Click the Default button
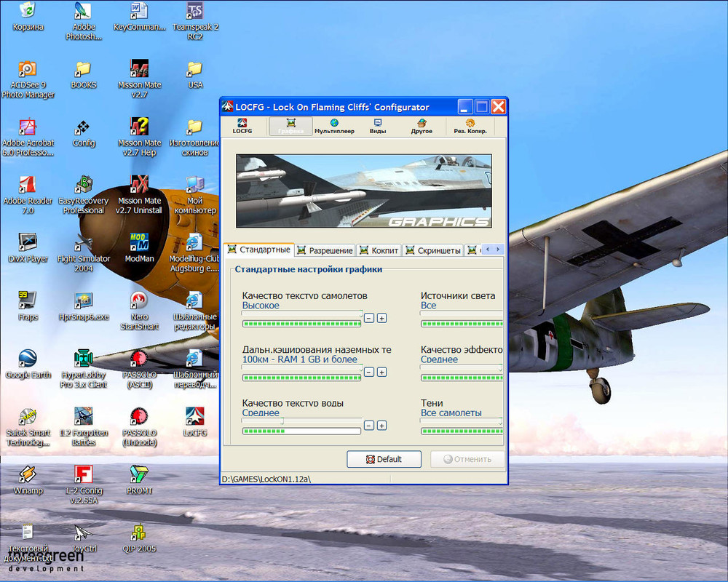The image size is (728, 582). click(x=384, y=459)
